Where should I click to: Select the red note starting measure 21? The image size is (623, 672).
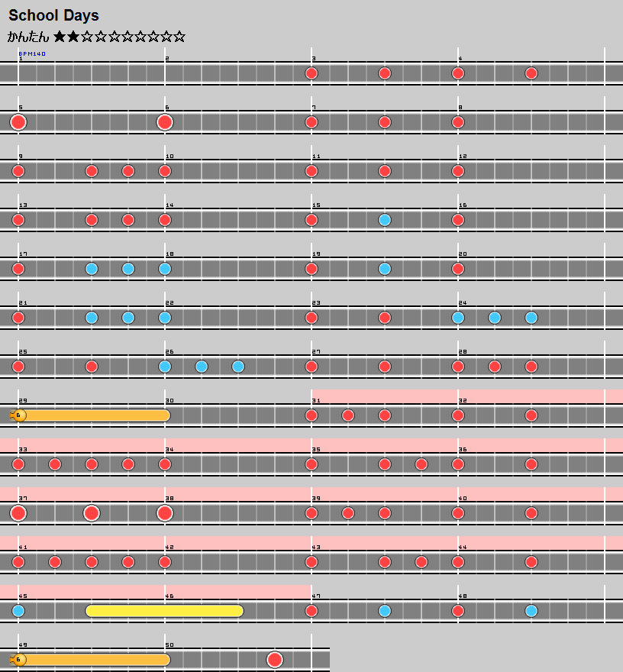click(18, 318)
